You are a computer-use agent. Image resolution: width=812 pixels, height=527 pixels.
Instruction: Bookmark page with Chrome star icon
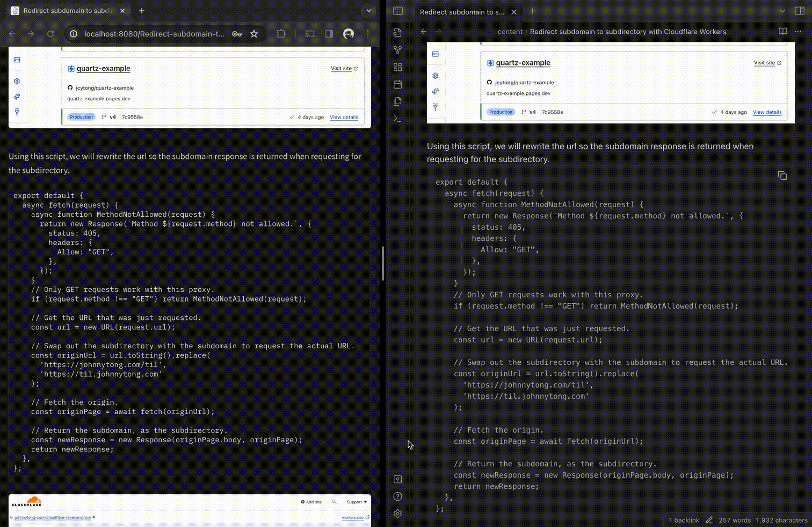pyautogui.click(x=254, y=34)
